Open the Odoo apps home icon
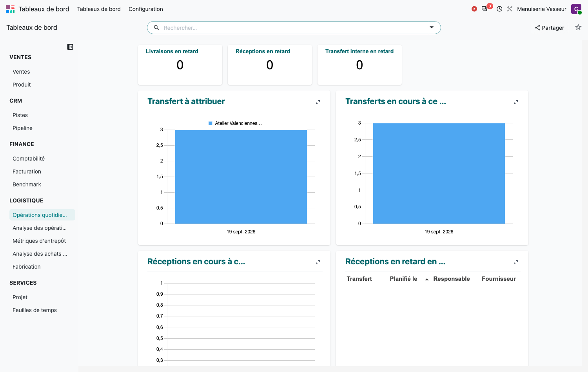Viewport: 588px width, 372px height. (10, 9)
